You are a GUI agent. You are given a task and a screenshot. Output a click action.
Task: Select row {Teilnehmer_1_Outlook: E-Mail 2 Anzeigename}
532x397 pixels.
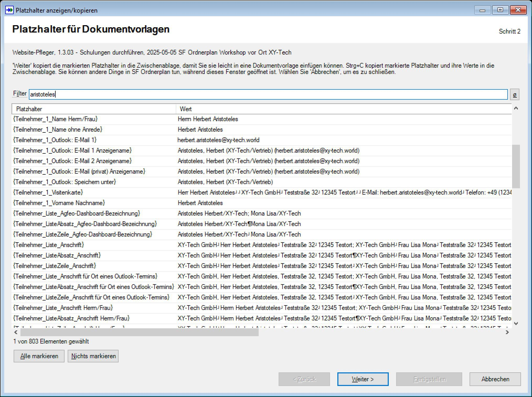[x=262, y=161]
